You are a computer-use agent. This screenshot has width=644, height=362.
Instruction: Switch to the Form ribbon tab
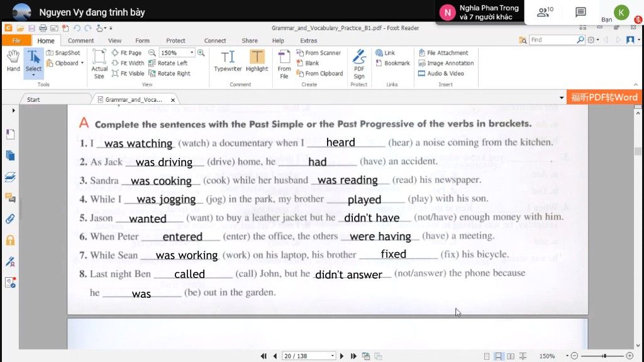[x=142, y=41]
